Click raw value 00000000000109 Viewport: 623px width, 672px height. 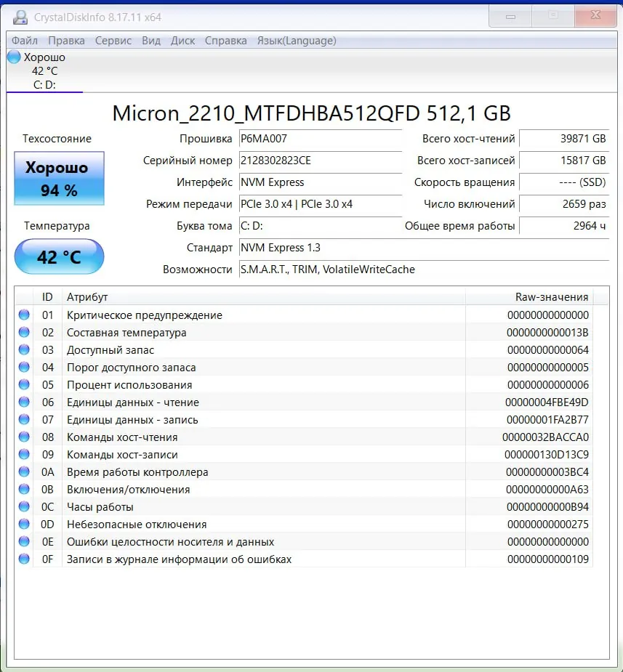(x=548, y=559)
